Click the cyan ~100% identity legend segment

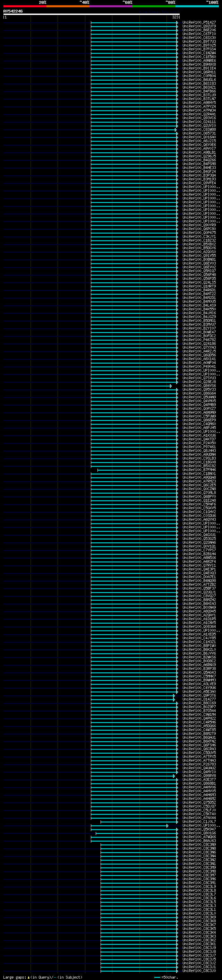(x=197, y=7)
